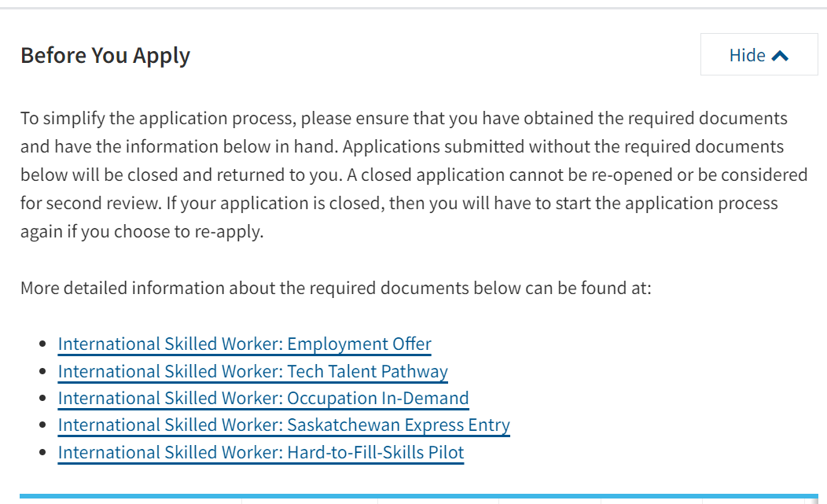Click the blue bar under the links list

tap(419, 496)
